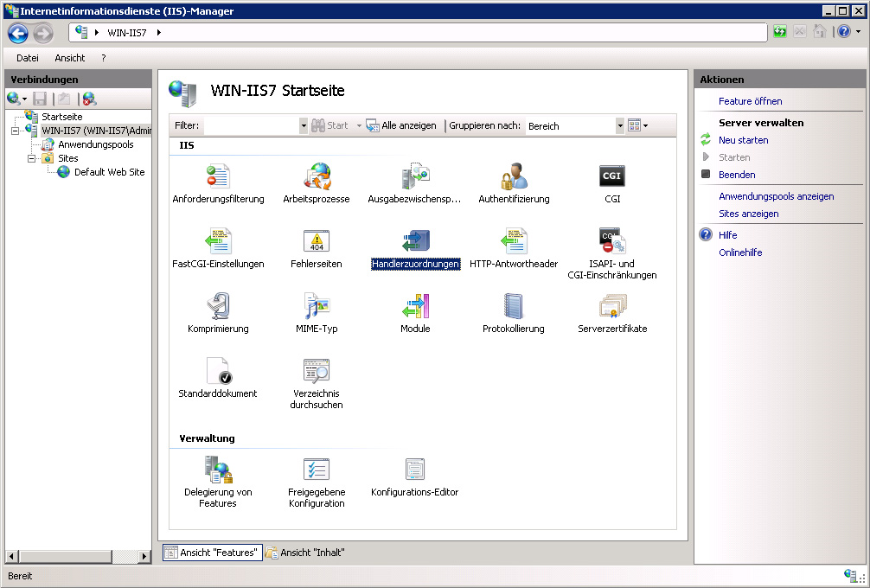This screenshot has width=870, height=588.
Task: Open the Konfigurations-Editor icon
Action: click(x=415, y=470)
